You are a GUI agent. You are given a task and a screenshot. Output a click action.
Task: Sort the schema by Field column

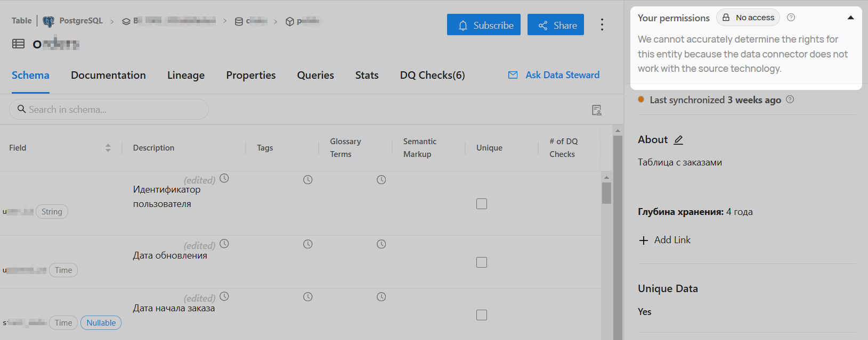pyautogui.click(x=108, y=148)
